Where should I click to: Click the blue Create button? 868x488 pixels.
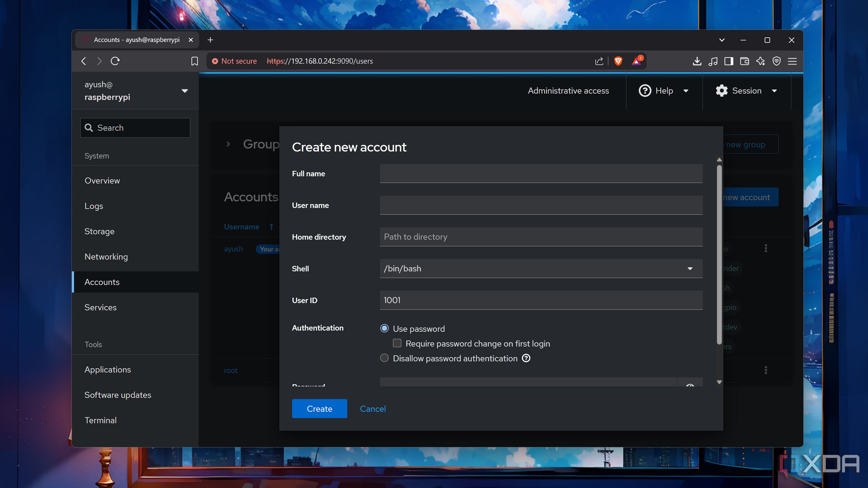click(x=319, y=408)
